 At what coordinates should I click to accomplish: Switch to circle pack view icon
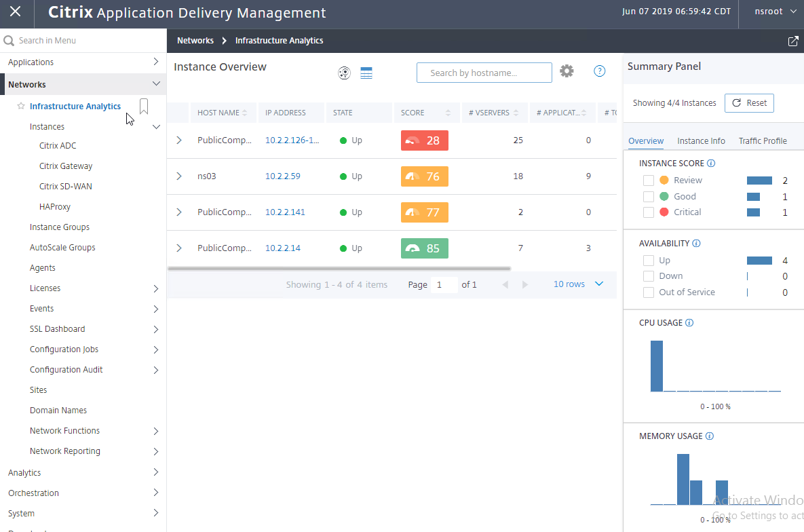tap(345, 73)
